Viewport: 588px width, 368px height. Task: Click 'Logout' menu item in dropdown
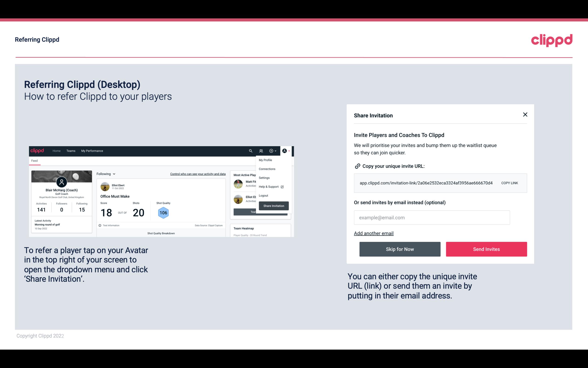click(x=263, y=196)
